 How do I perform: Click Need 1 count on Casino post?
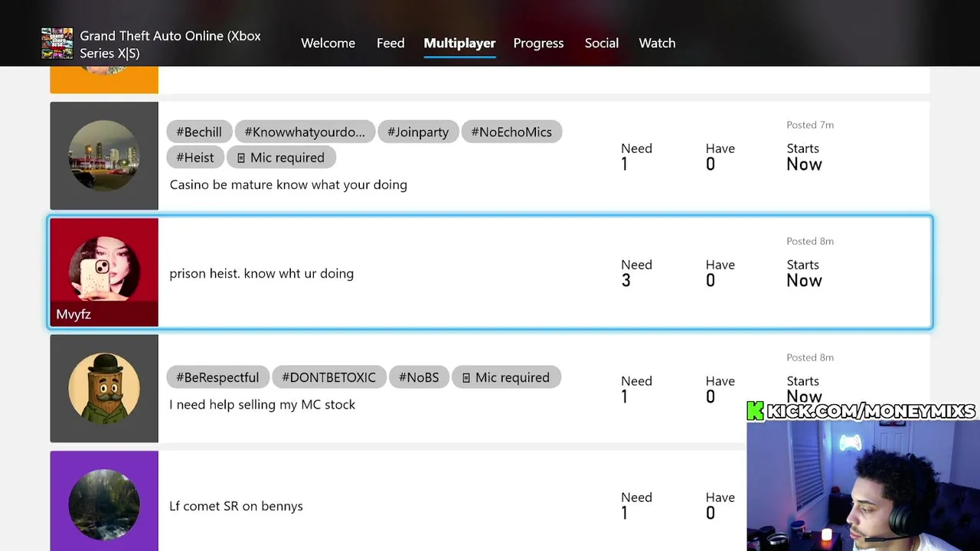tap(636, 157)
